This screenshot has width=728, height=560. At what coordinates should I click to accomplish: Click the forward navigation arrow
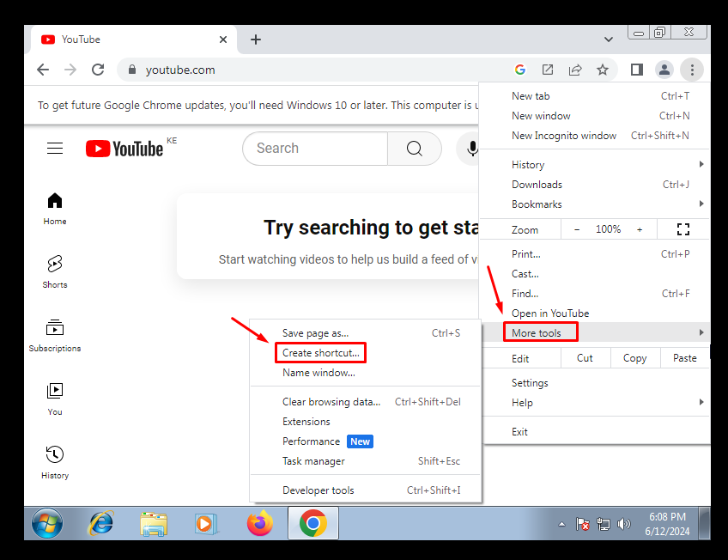pyautogui.click(x=70, y=70)
